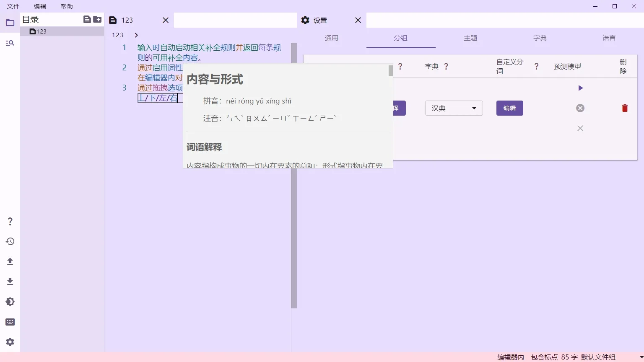Open the 汉典 dictionary dropdown
Screen dimensions: 644x362
pos(454,108)
